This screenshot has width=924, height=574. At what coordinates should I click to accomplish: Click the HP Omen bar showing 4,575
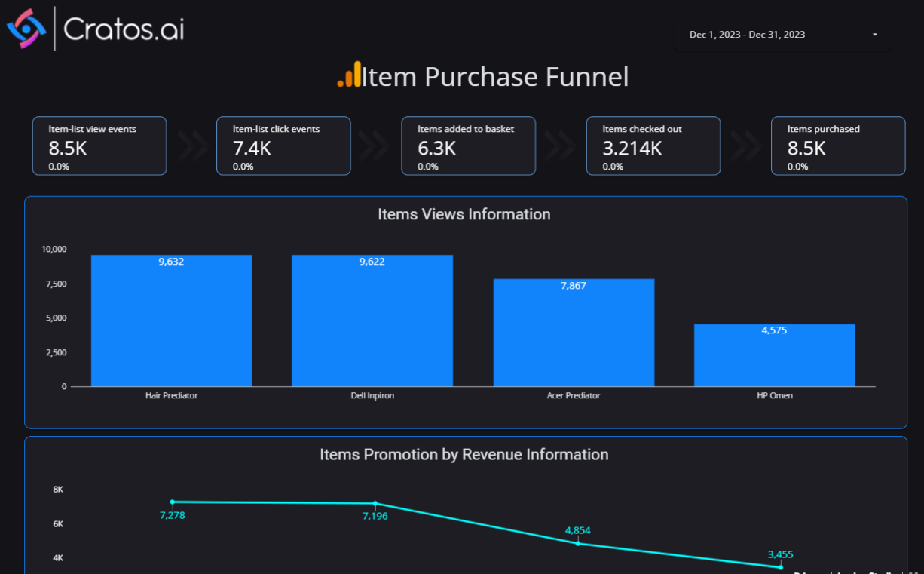pyautogui.click(x=775, y=355)
